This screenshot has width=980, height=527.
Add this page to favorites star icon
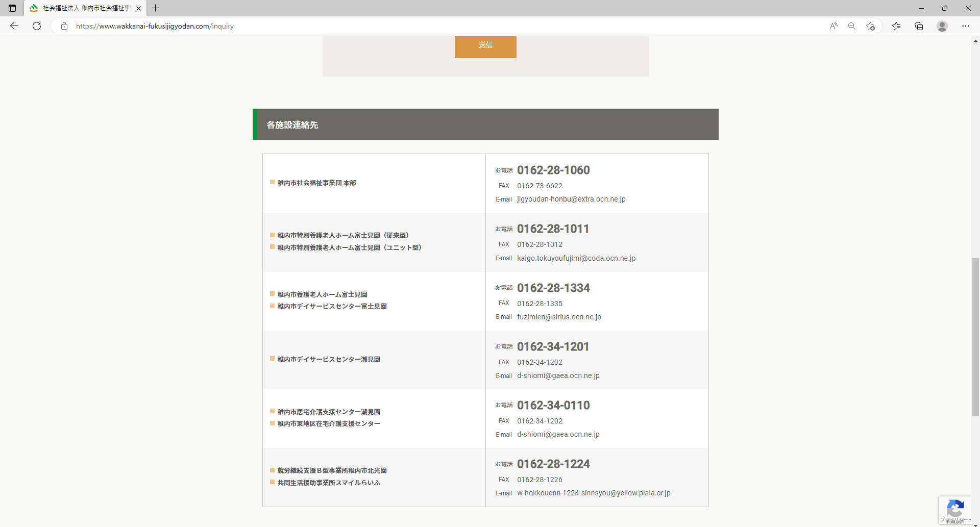(x=871, y=26)
